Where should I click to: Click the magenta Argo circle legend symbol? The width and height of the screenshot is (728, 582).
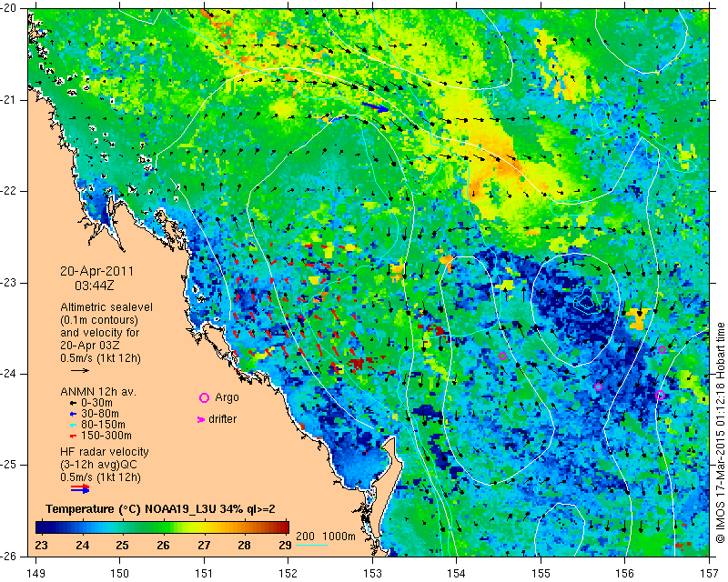pos(204,397)
